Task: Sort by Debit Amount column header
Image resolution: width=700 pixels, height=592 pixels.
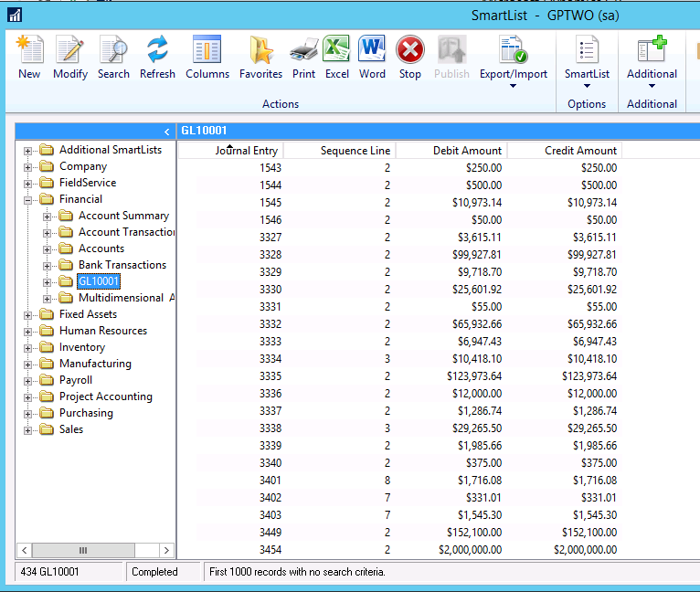Action: pyautogui.click(x=451, y=151)
